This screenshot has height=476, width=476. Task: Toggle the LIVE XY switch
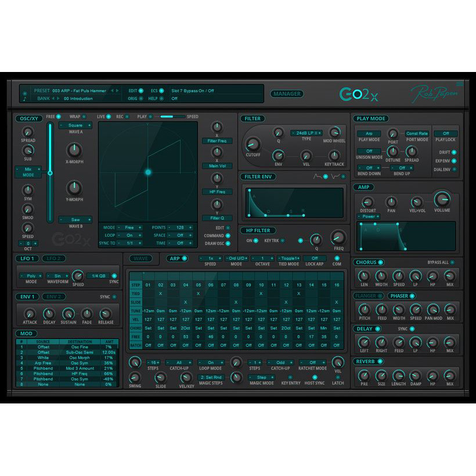point(109,117)
